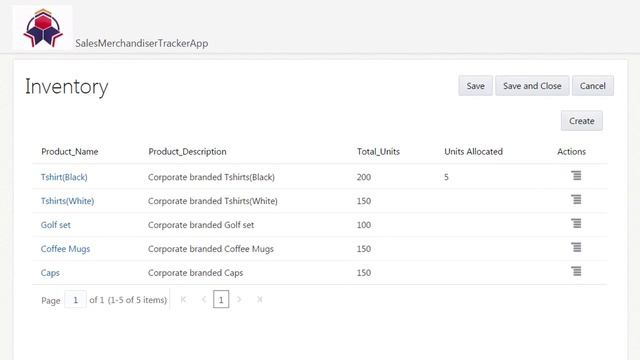Click the Save button

tap(476, 86)
